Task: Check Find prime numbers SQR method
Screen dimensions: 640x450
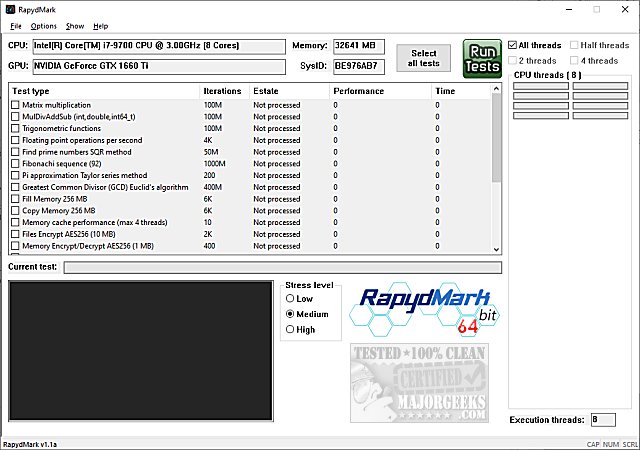Action: point(15,152)
